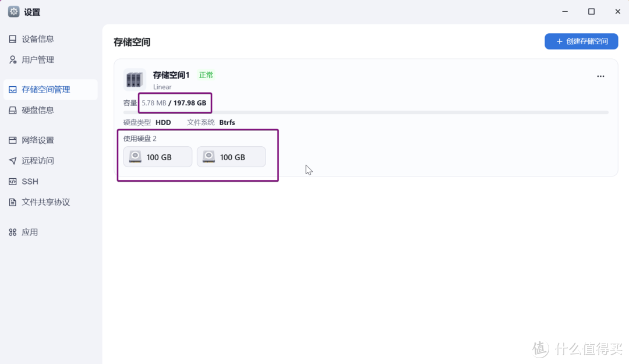
Task: Click the 应用 apps grid icon
Action: point(13,232)
